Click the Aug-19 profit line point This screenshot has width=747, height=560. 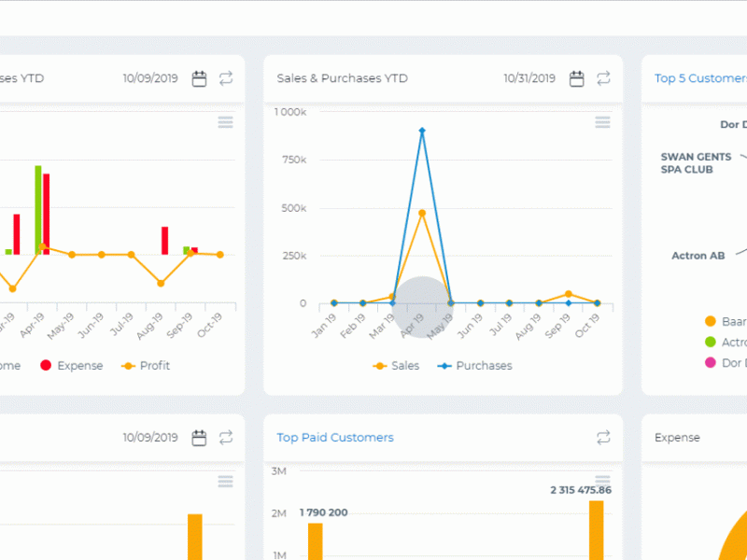[x=161, y=284]
